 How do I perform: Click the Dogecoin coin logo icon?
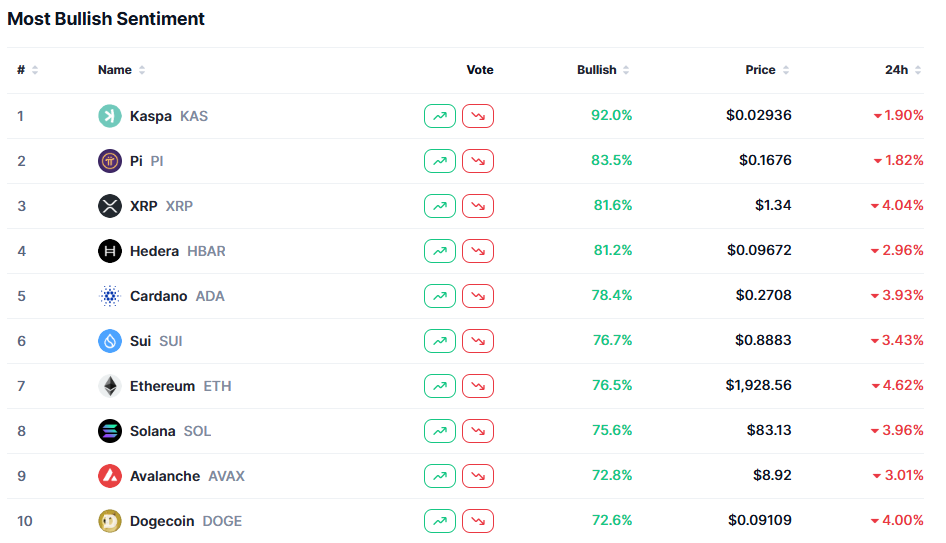point(110,521)
